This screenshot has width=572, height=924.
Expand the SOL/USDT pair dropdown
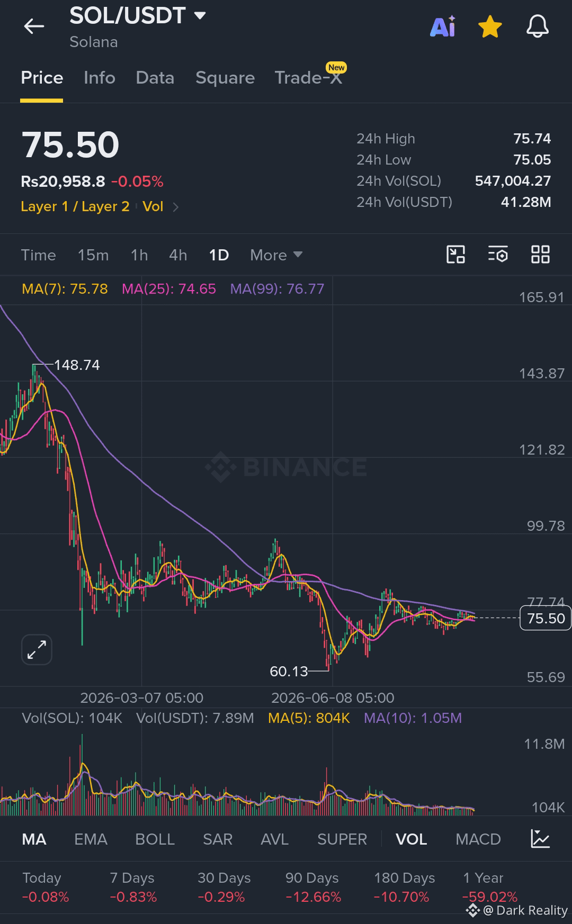point(200,16)
